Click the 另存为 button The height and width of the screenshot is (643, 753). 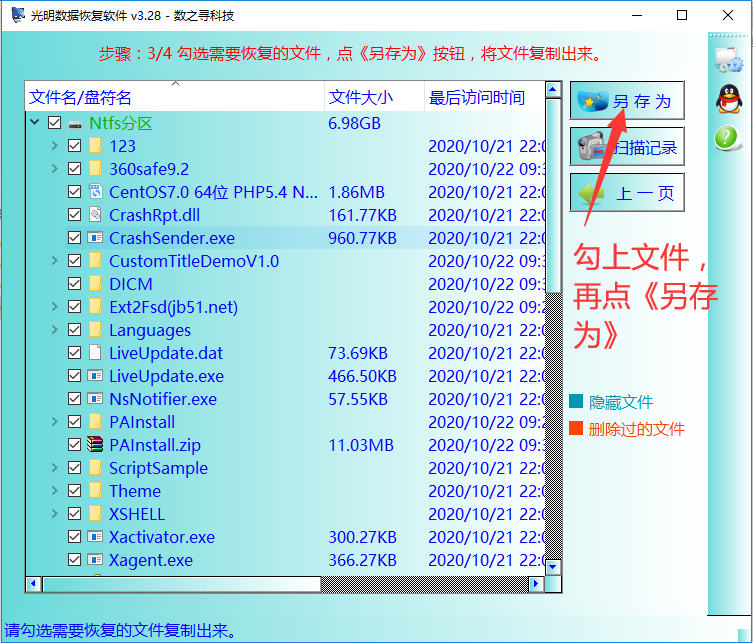pos(627,100)
